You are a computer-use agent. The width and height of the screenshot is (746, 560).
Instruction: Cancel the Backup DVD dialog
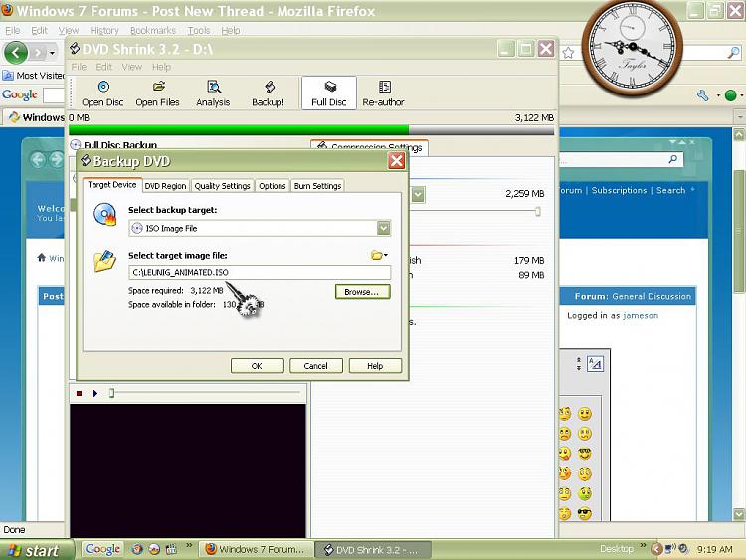click(316, 365)
